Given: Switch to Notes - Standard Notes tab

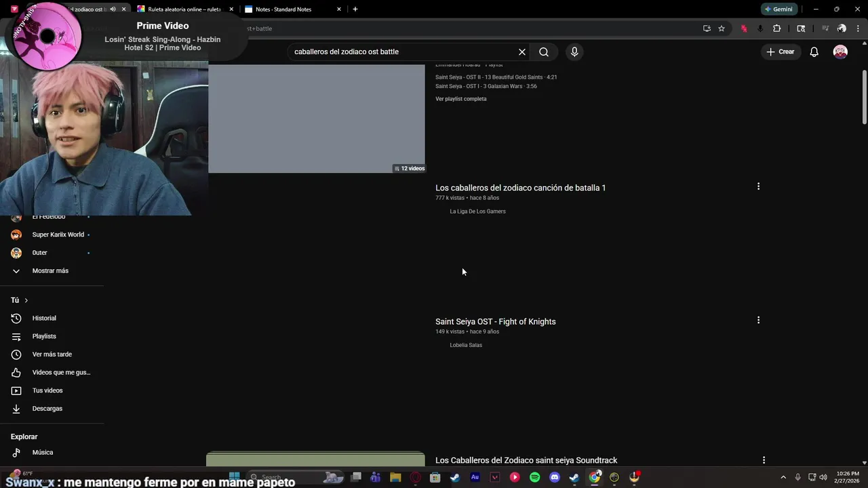Looking at the screenshot, I should (283, 9).
